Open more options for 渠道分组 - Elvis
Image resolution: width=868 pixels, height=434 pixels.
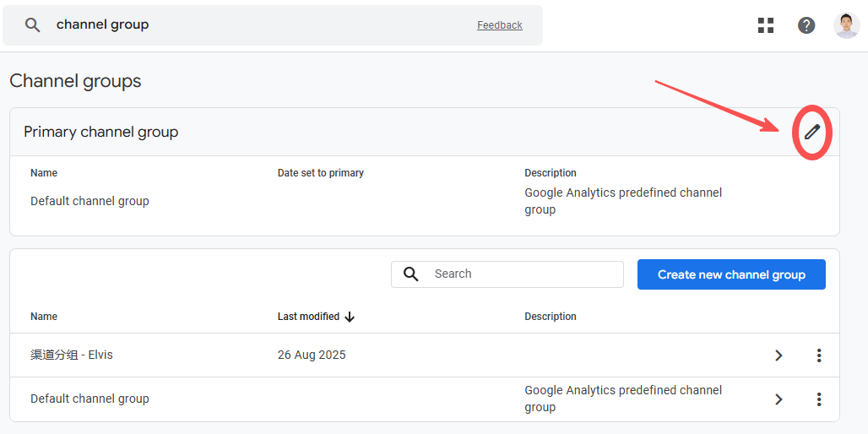pos(818,355)
